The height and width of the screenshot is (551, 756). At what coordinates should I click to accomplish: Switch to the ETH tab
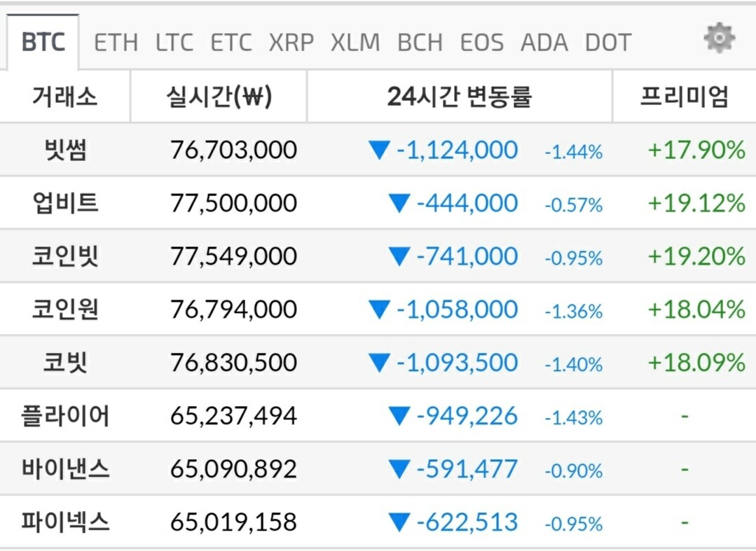click(116, 43)
